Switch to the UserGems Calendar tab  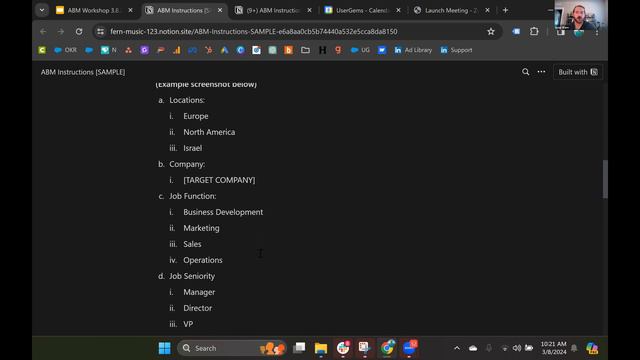point(362,10)
